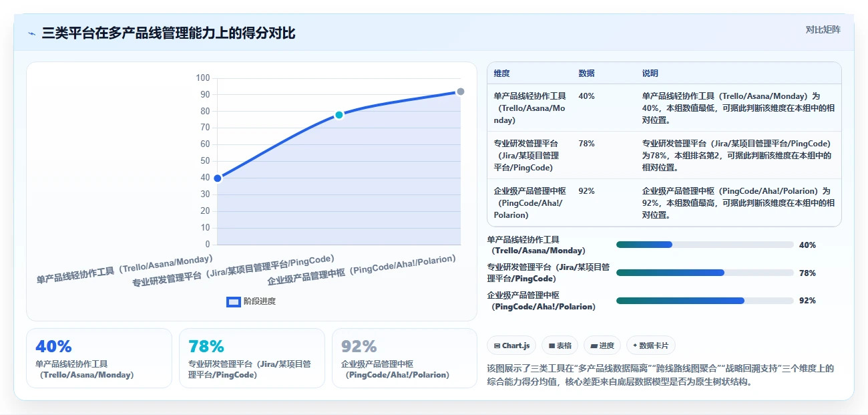Open the 40% data card

(x=99, y=358)
